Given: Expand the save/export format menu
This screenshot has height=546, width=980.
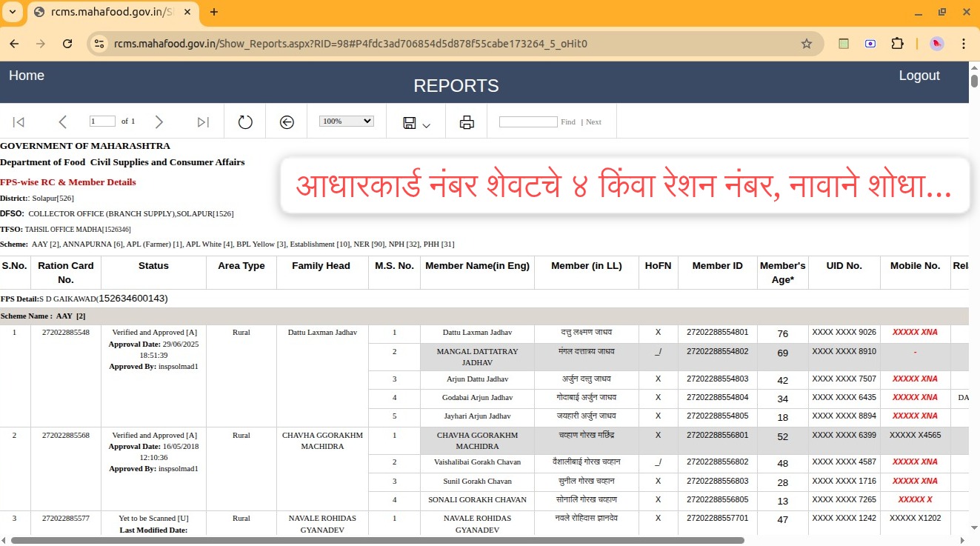Looking at the screenshot, I should (x=416, y=123).
